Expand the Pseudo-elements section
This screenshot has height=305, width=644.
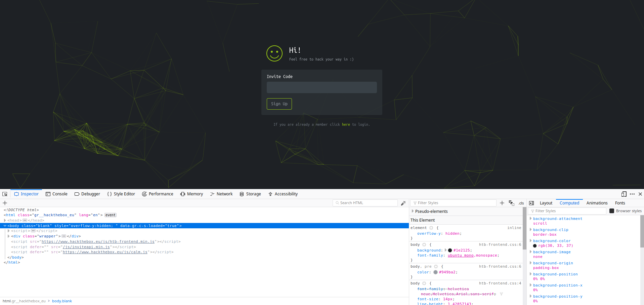pos(413,211)
